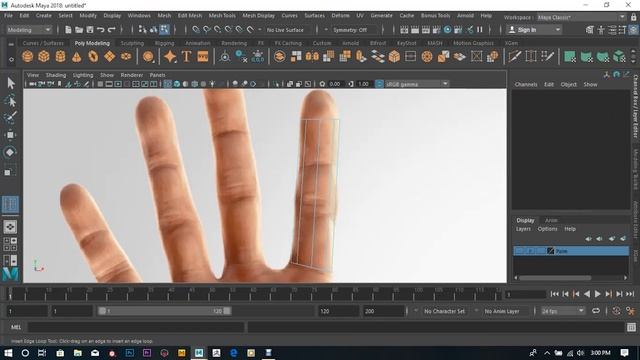The height and width of the screenshot is (360, 640).
Task: Toggle single-pane viewport layout
Action: 10,227
